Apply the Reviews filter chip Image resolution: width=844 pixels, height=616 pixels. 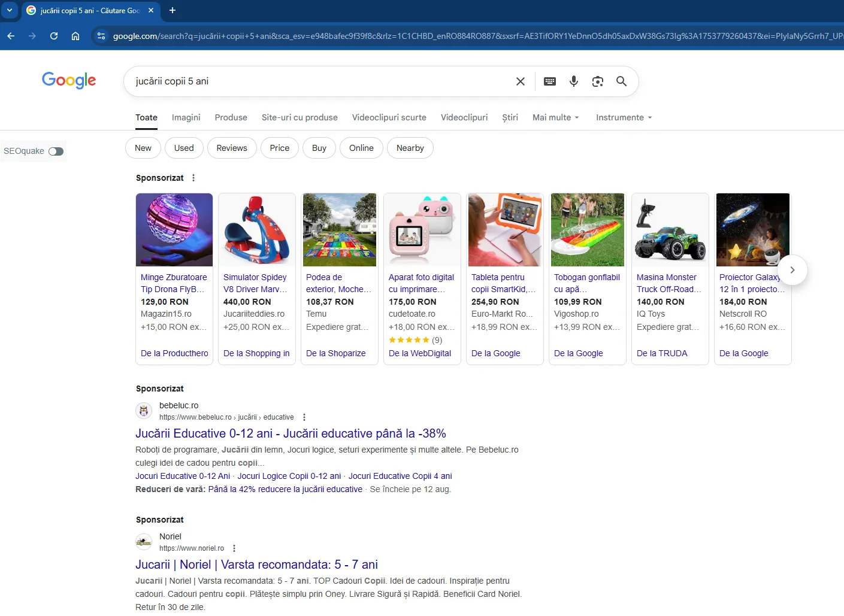click(x=231, y=148)
